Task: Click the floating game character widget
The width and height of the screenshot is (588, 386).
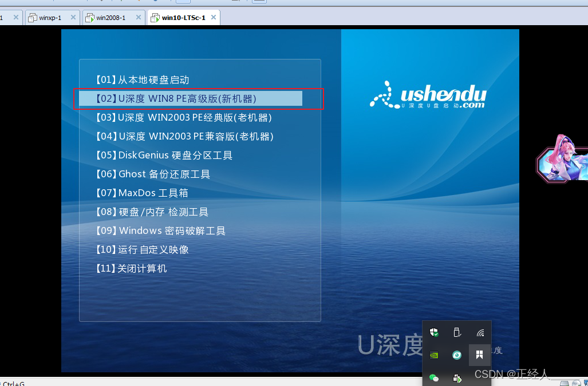Action: coord(562,158)
